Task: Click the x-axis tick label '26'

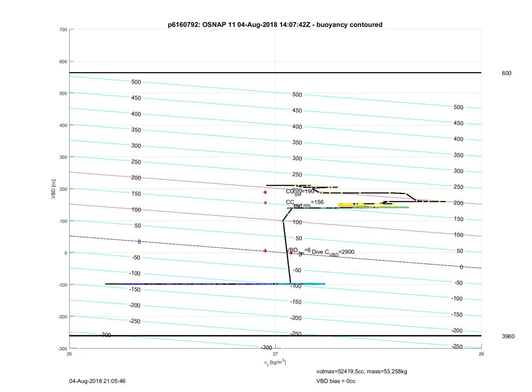Action: tap(69, 354)
